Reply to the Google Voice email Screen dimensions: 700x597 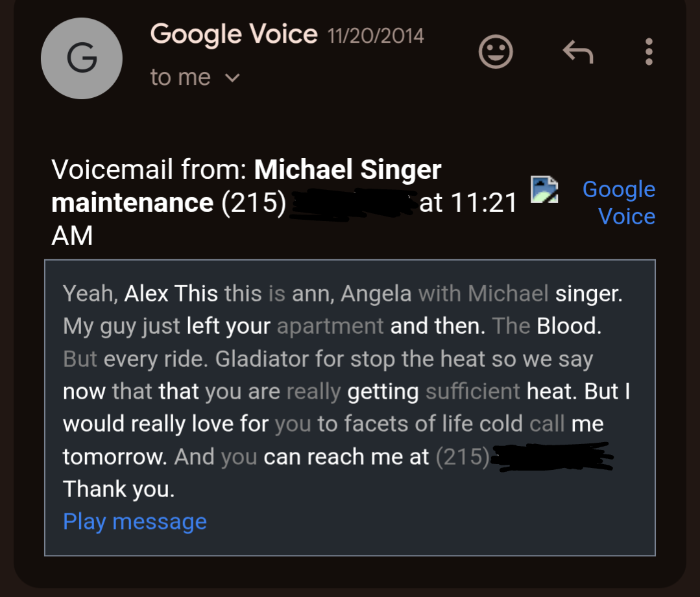[x=577, y=52]
